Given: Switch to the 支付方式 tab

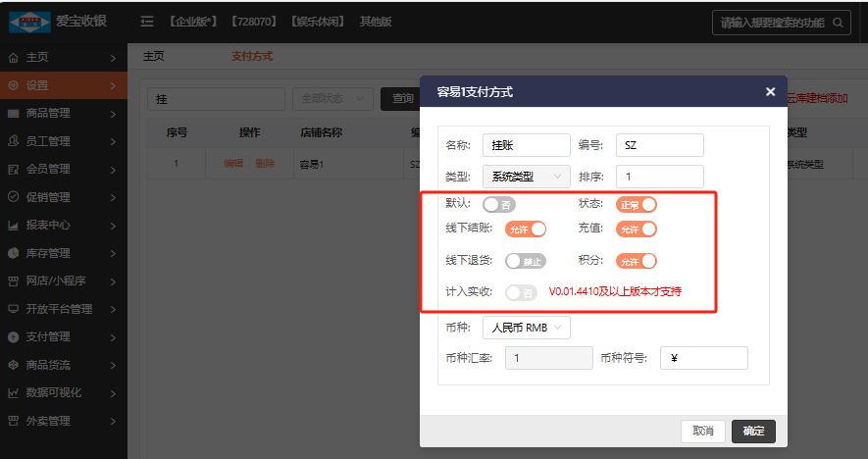Looking at the screenshot, I should [x=252, y=56].
